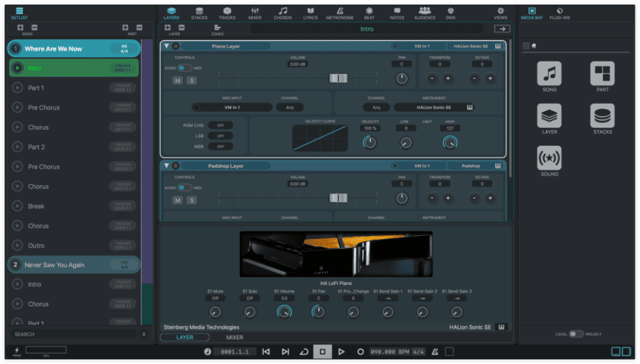This screenshot has height=364, width=640.
Task: Open Views settings gear
Action: (501, 13)
